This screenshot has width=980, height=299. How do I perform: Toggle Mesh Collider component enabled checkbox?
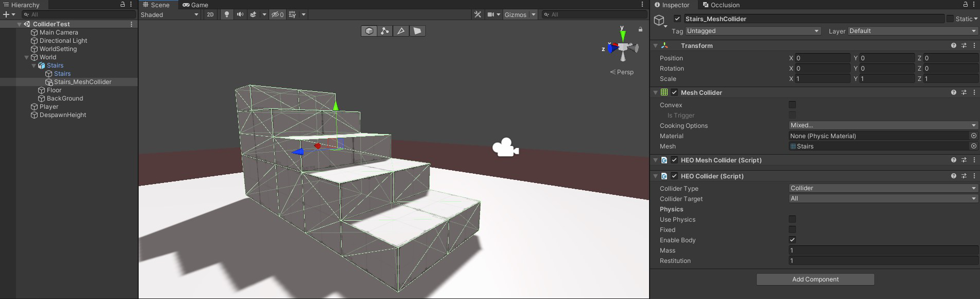[674, 92]
